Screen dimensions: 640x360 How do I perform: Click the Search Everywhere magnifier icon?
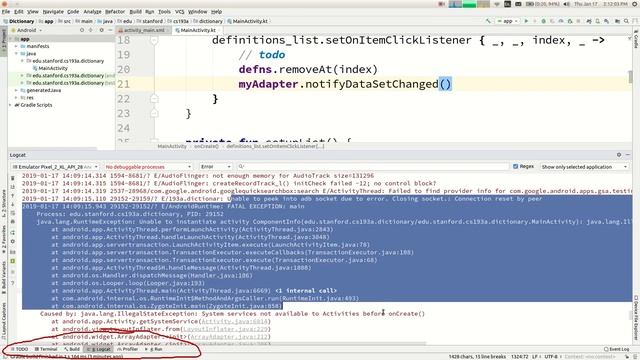pyautogui.click(x=626, y=21)
